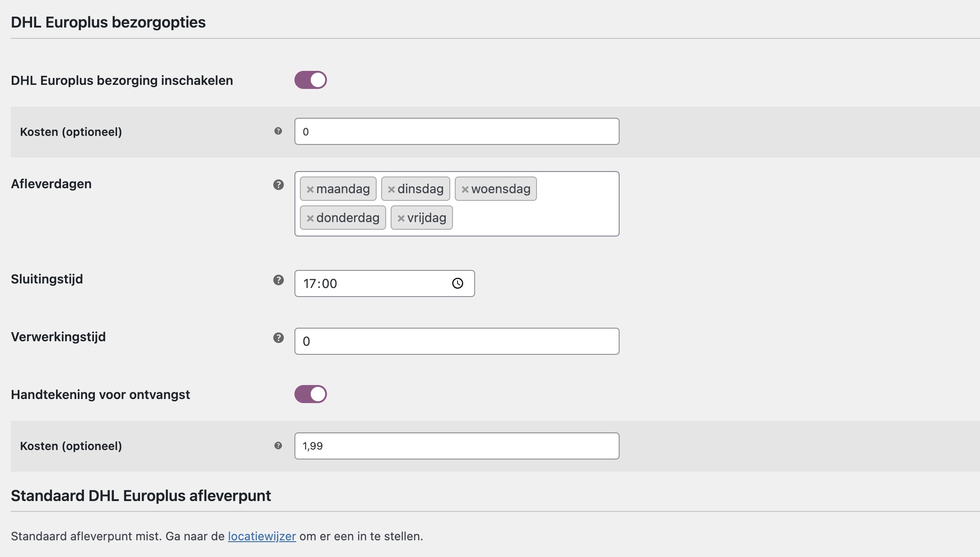Click the Verwerkingstijd input field
980x557 pixels.
click(456, 341)
